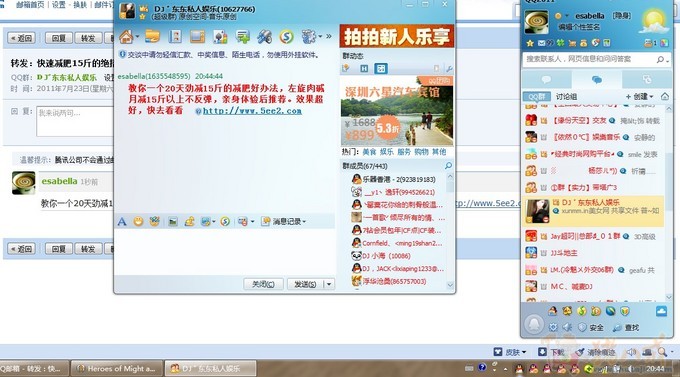The image size is (680, 377).
Task: Click the 查找 find button in QQ panel
Action: coord(626,328)
